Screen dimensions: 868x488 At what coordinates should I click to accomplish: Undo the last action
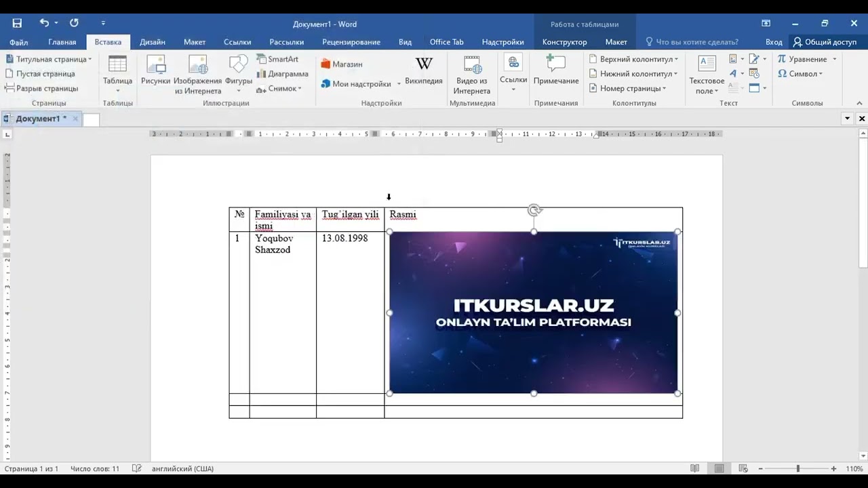44,23
